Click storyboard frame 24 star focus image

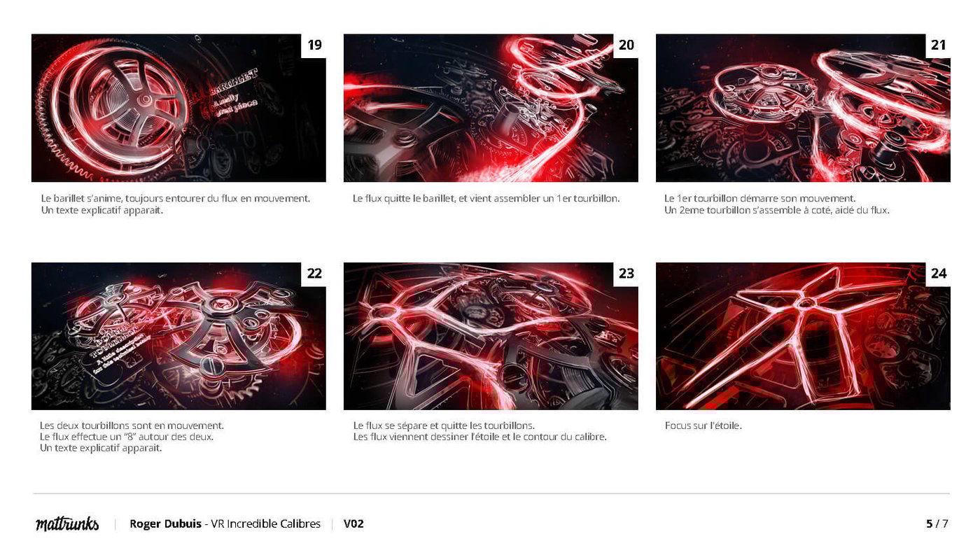pos(803,336)
